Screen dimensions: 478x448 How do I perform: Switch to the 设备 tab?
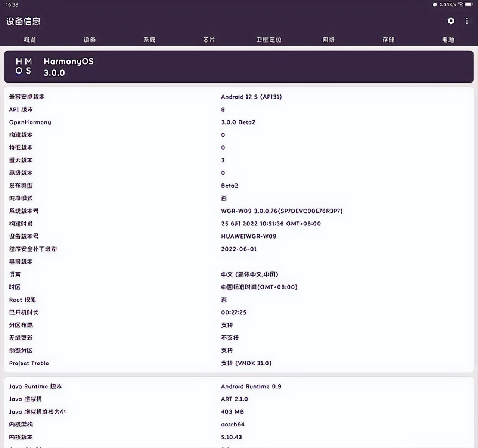pyautogui.click(x=90, y=40)
